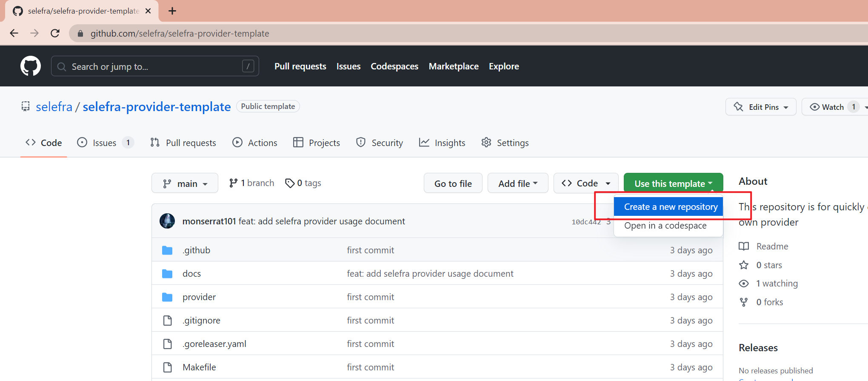
Task: Click the GitHub Octocat logo in header
Action: coord(31,66)
